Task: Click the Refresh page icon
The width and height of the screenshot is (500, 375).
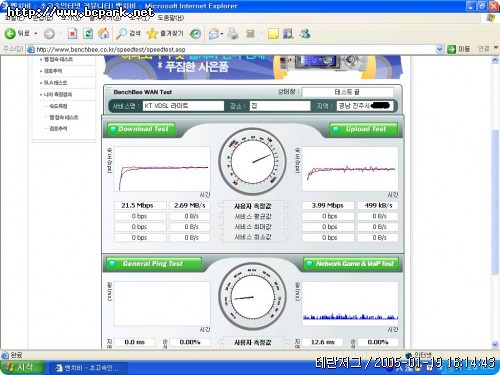Action: [88, 33]
